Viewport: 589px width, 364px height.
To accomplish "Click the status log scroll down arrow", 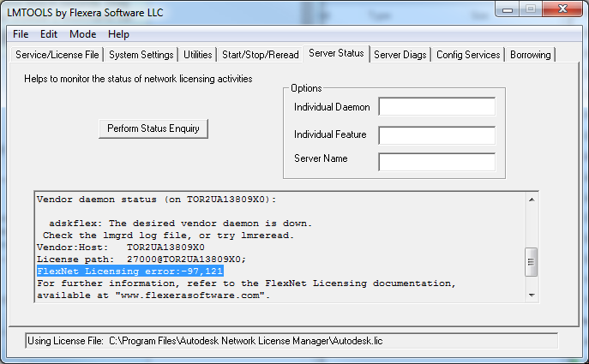I will pyautogui.click(x=532, y=295).
